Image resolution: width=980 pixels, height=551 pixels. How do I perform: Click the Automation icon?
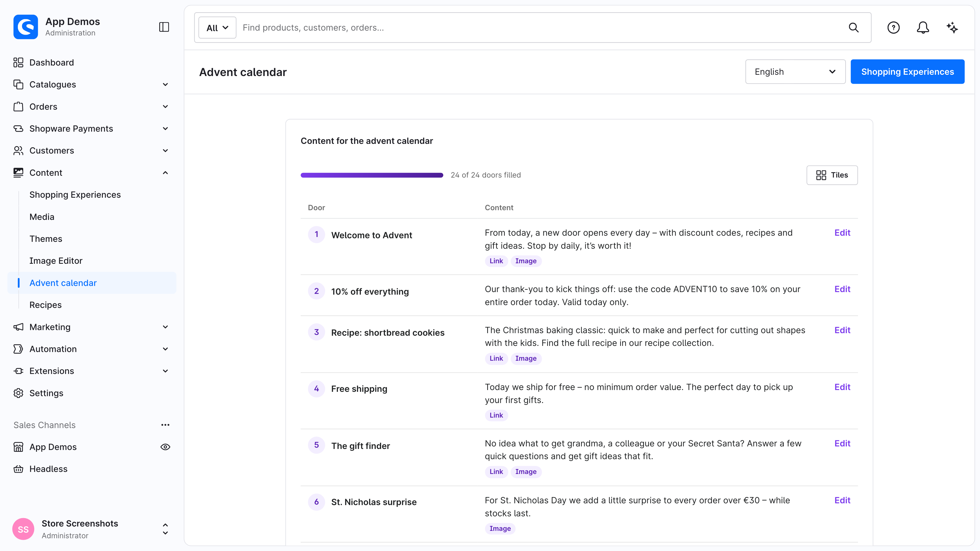pos(18,349)
